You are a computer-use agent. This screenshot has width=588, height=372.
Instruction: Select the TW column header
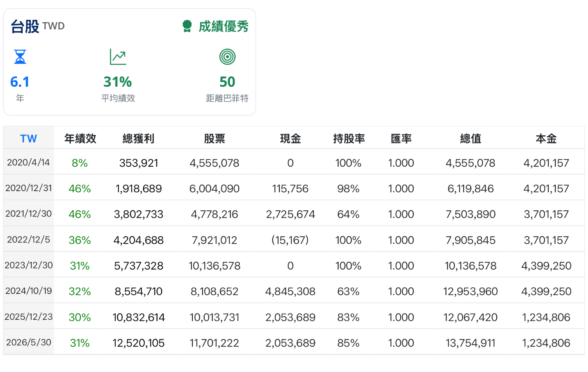point(29,139)
